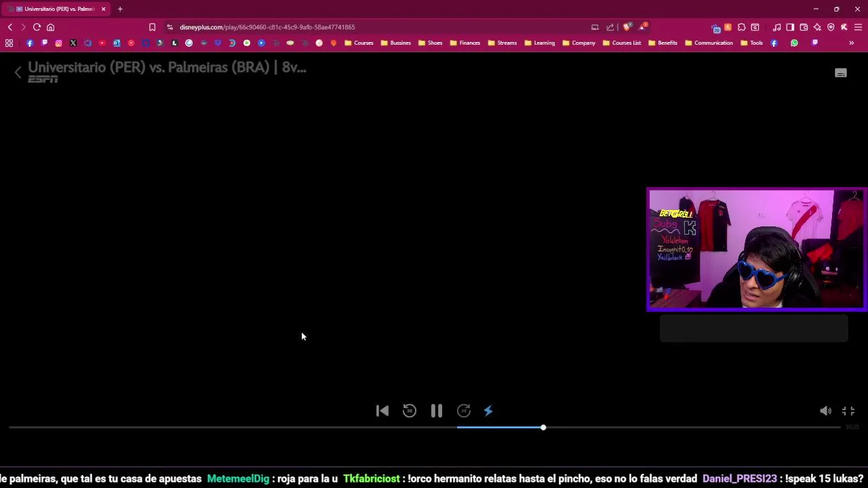Image resolution: width=868 pixels, height=488 pixels.
Task: Skip forward 30 seconds
Action: pyautogui.click(x=464, y=411)
